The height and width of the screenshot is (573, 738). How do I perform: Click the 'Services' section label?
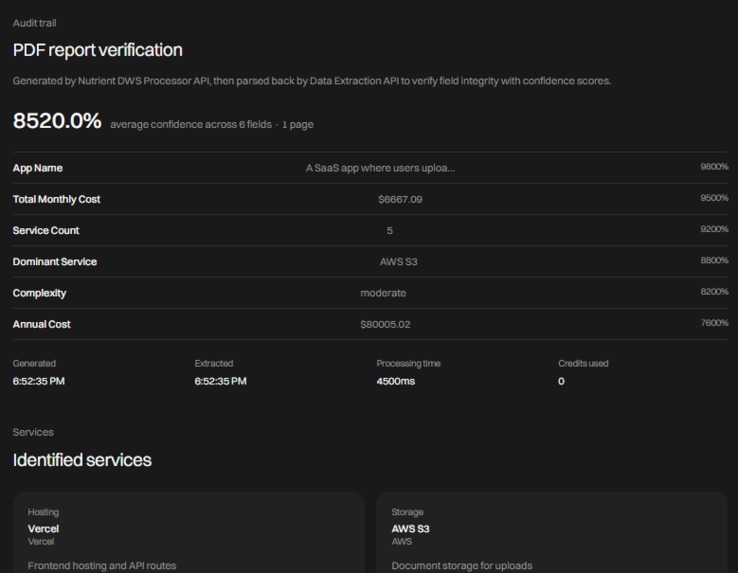[33, 432]
